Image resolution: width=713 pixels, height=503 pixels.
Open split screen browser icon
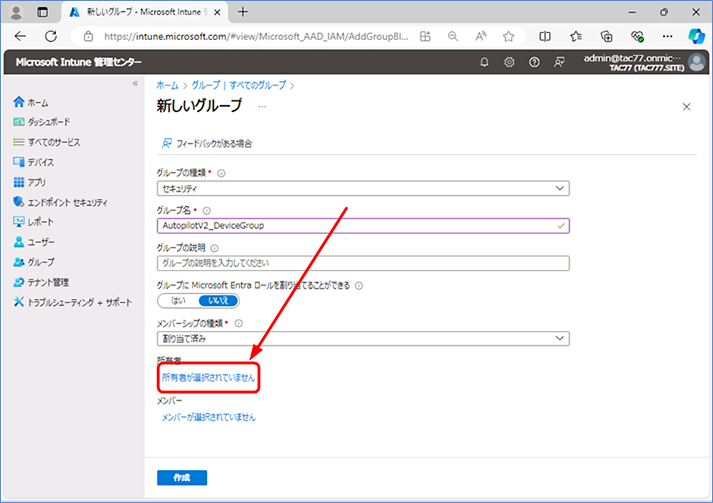545,36
